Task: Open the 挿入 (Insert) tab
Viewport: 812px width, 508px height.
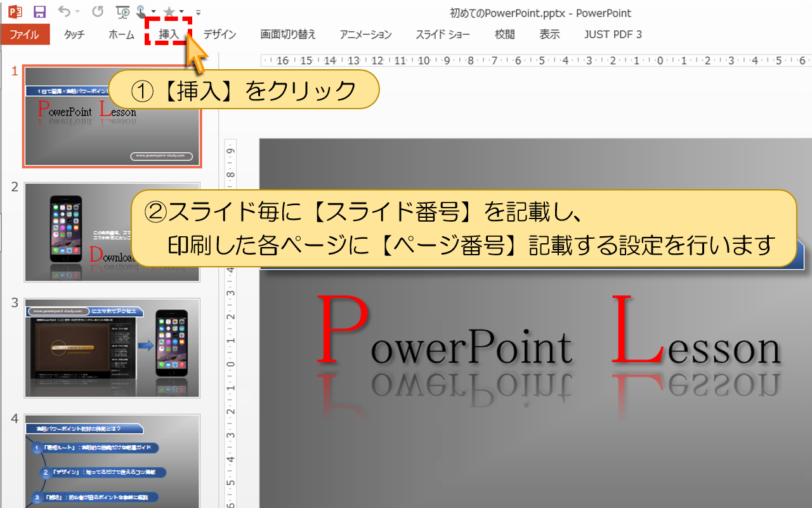Action: [169, 34]
